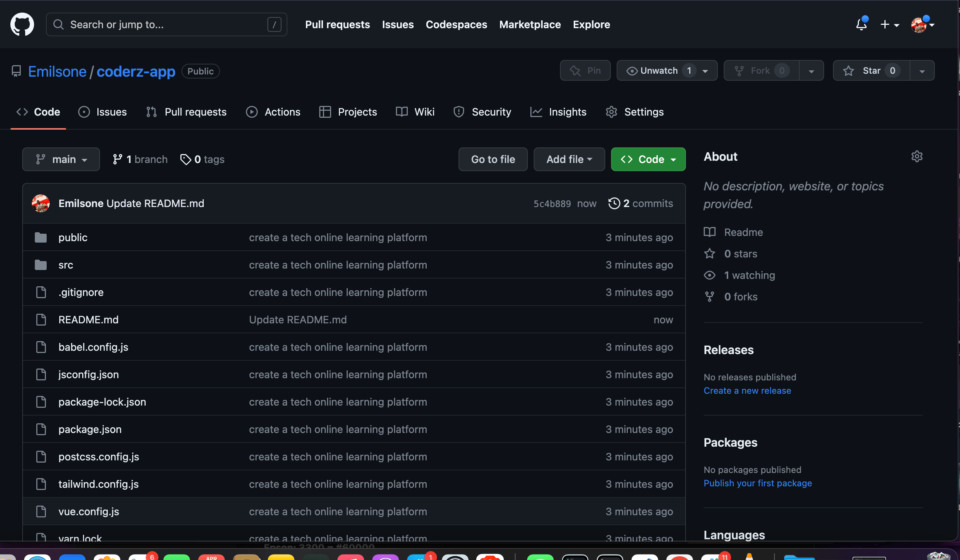The width and height of the screenshot is (960, 560).
Task: Click the Readme book icon in About
Action: (x=709, y=232)
